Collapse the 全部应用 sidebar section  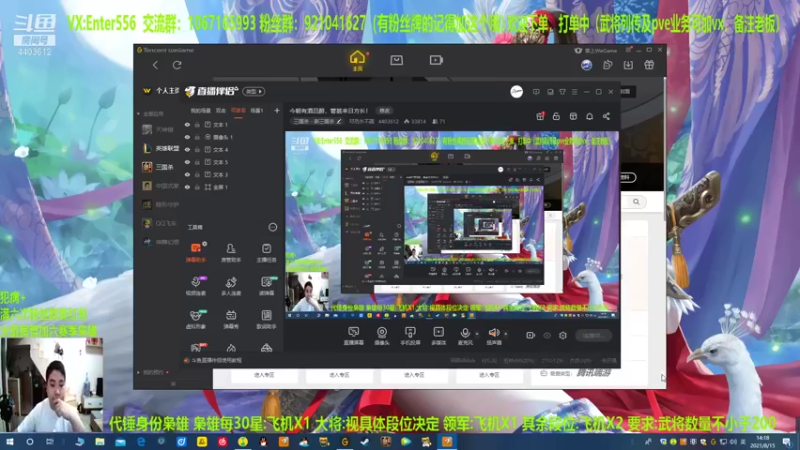click(x=138, y=114)
